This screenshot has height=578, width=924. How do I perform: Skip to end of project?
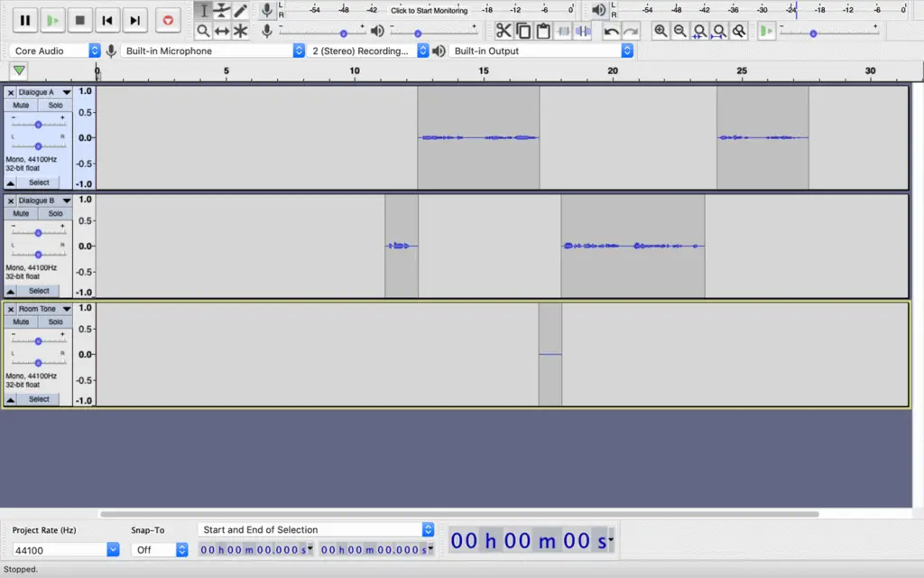pos(135,21)
